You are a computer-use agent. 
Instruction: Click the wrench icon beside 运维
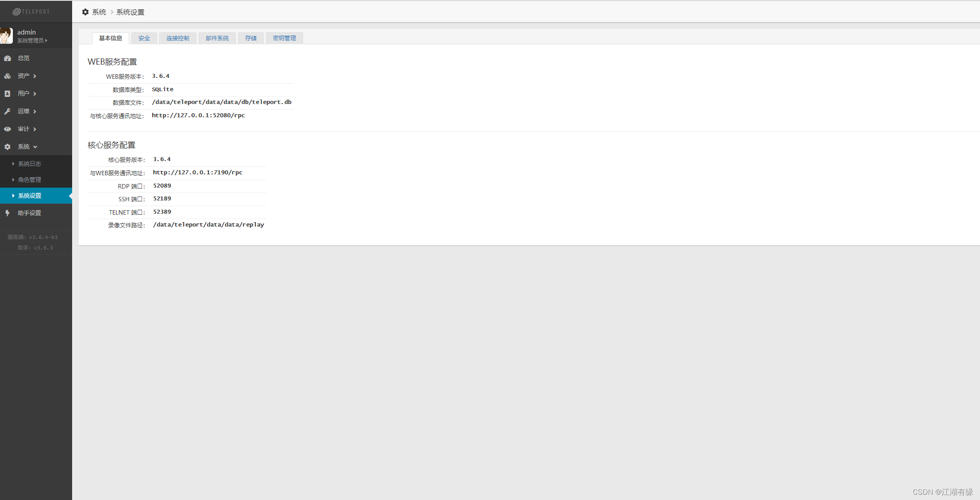click(8, 111)
